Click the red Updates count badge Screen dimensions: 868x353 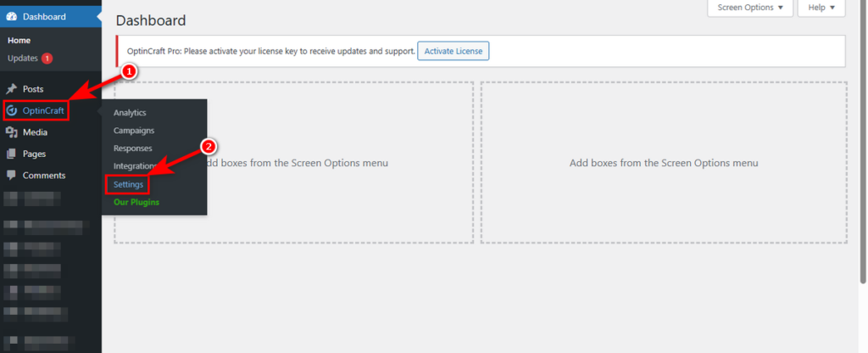pyautogui.click(x=47, y=59)
